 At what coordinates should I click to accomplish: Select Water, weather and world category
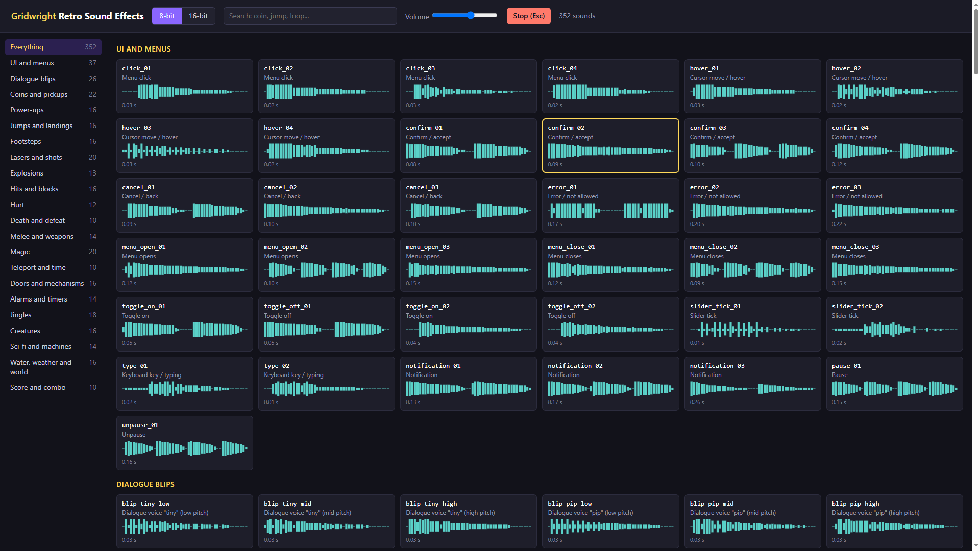(53, 367)
